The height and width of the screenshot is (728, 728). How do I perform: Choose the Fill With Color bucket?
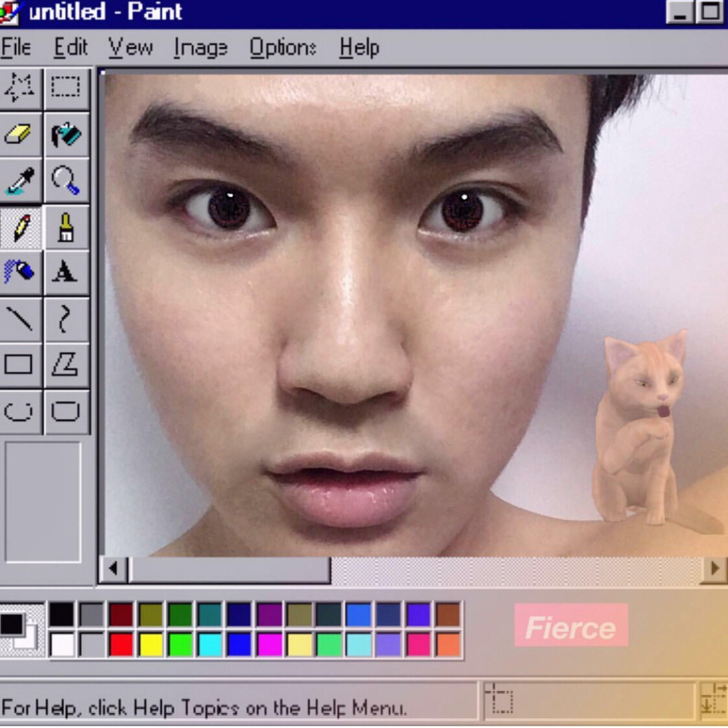pyautogui.click(x=66, y=134)
